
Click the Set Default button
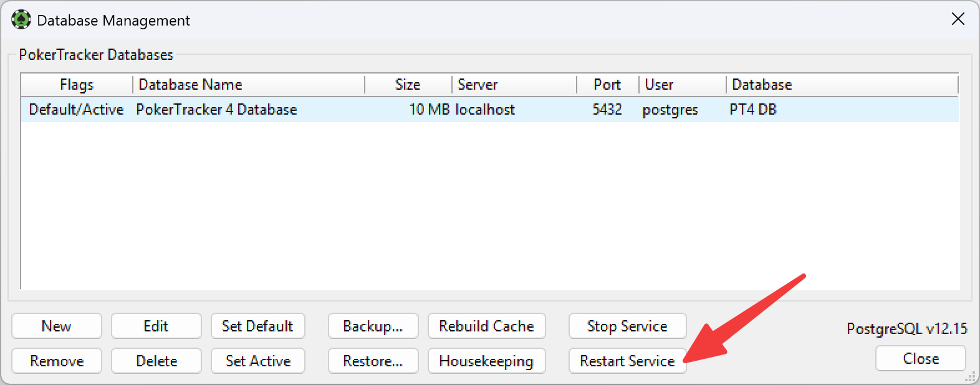point(258,326)
